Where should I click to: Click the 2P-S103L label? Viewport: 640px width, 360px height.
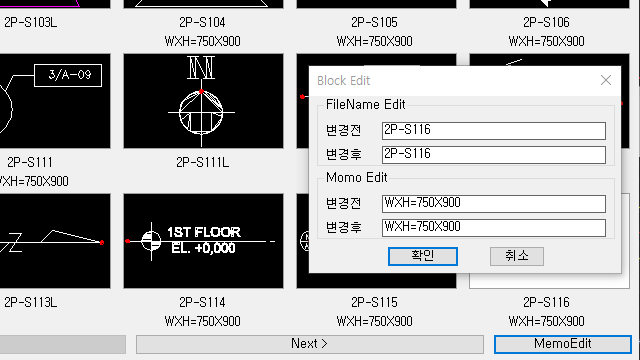31,22
